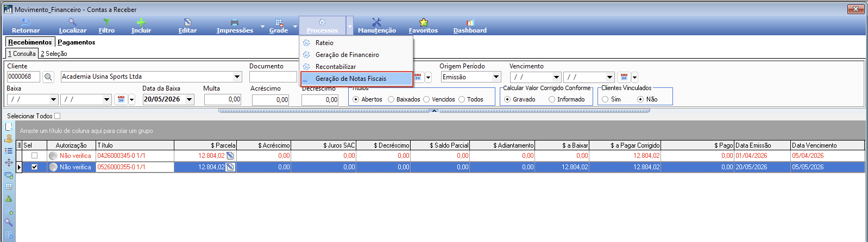Click the note icon beside 0526000355-0 parcela
The image size is (868, 242).
(230, 167)
